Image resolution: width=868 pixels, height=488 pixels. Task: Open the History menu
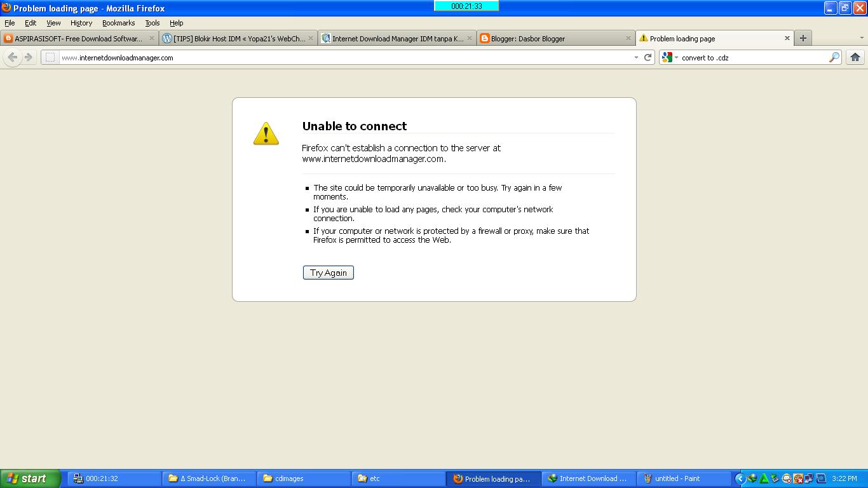(81, 23)
